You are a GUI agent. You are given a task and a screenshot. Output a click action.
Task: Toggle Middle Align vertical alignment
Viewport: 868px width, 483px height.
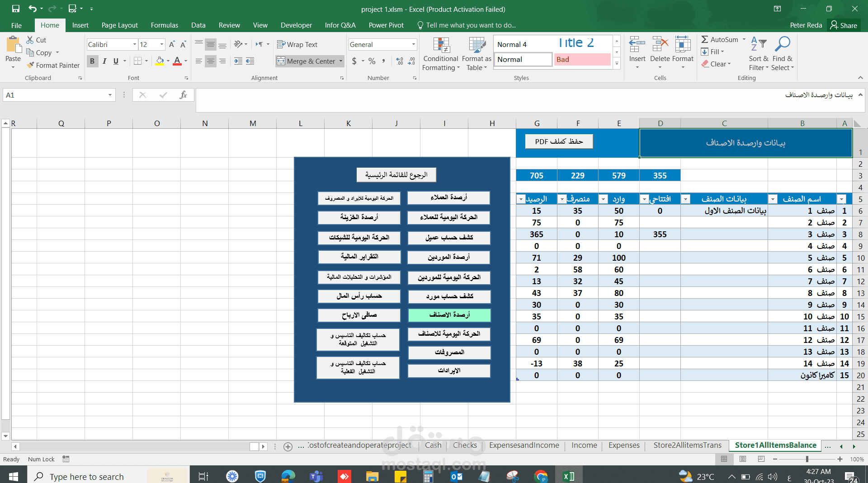coord(211,44)
